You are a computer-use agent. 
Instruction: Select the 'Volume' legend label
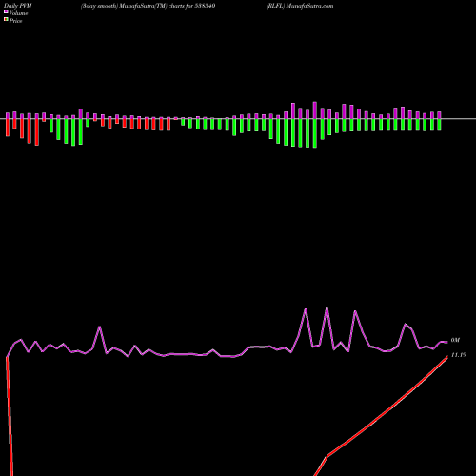(18, 13)
